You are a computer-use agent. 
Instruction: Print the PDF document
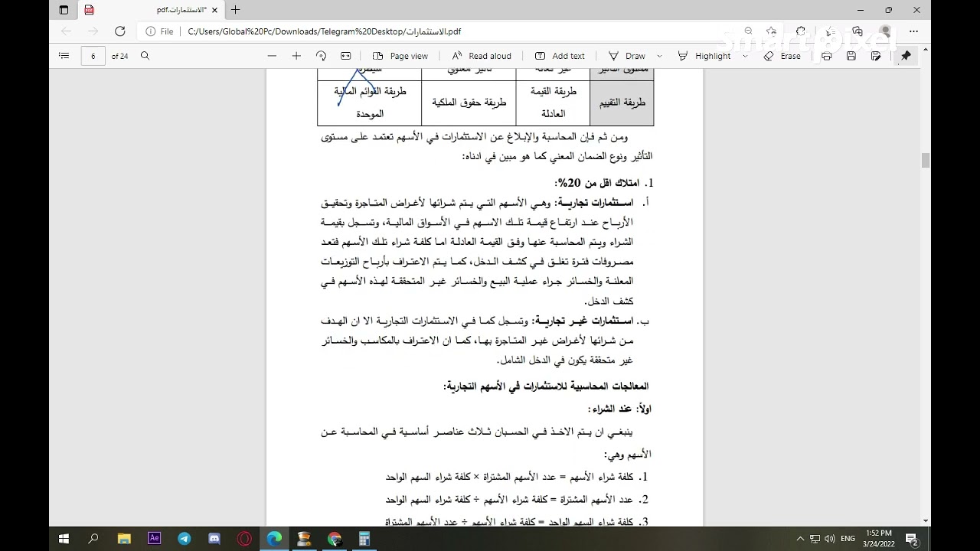pyautogui.click(x=827, y=56)
